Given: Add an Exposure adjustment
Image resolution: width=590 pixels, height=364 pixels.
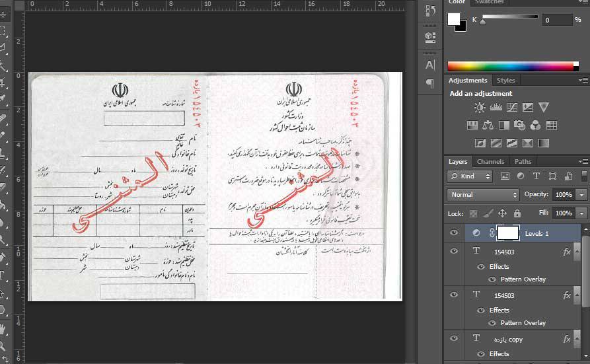Looking at the screenshot, I should point(527,108).
